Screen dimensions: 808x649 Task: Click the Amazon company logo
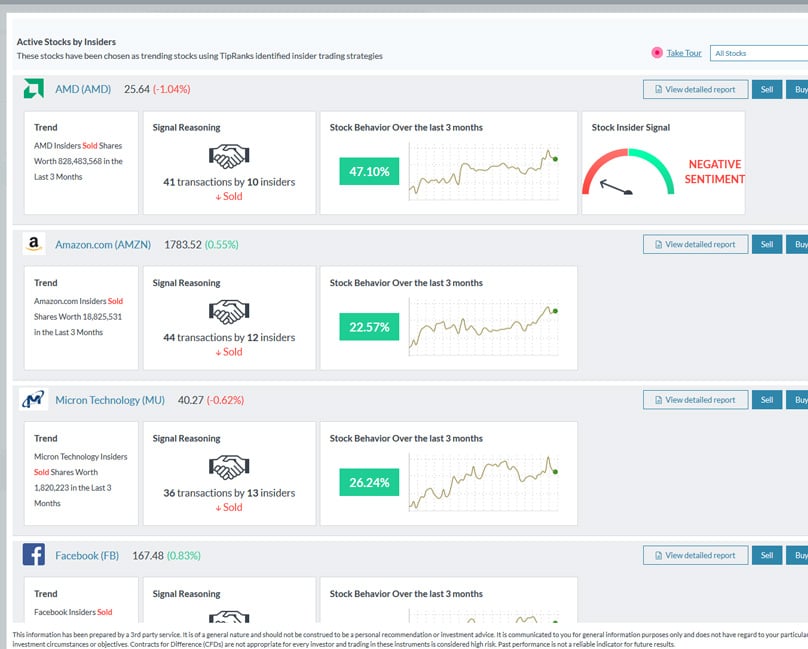point(34,244)
